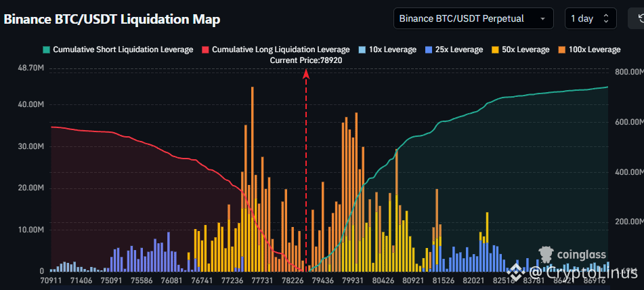Toggle the 25x Leverage legend entry
Screen dimensions: 644x290
[454, 49]
